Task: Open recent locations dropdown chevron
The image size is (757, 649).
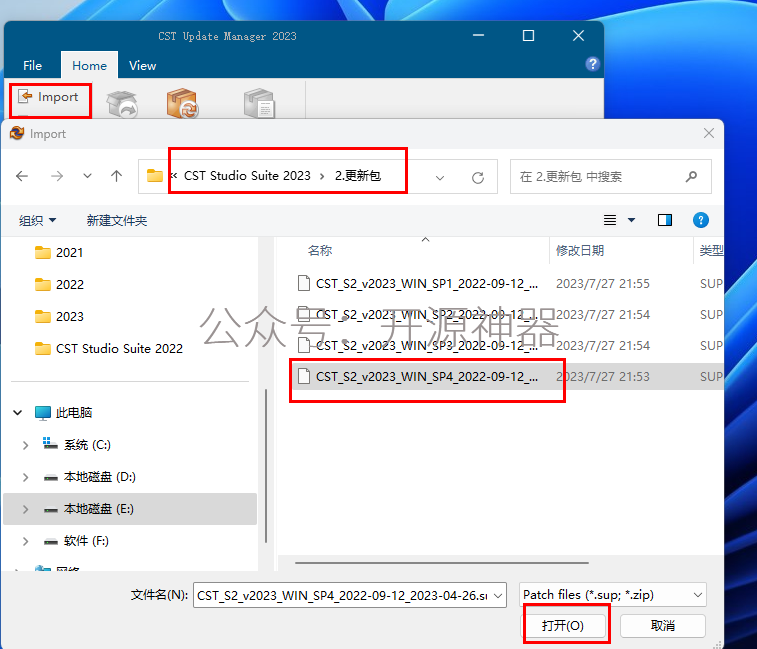Action: coord(87,176)
